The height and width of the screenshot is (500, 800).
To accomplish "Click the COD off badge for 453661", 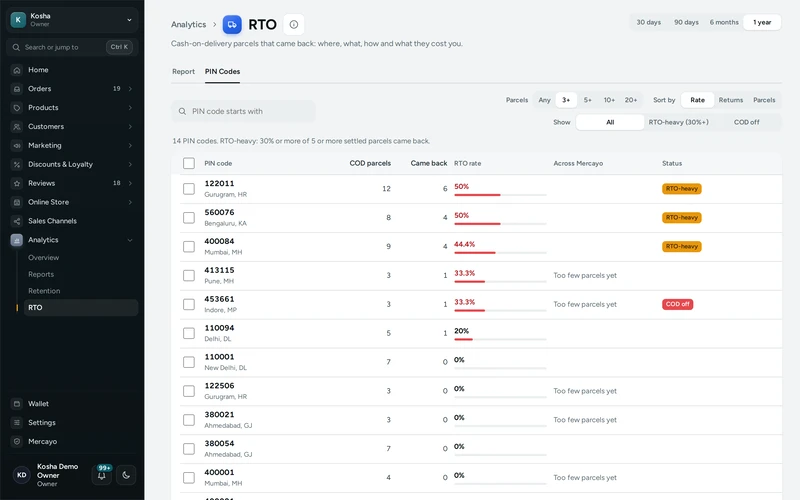I will point(678,305).
